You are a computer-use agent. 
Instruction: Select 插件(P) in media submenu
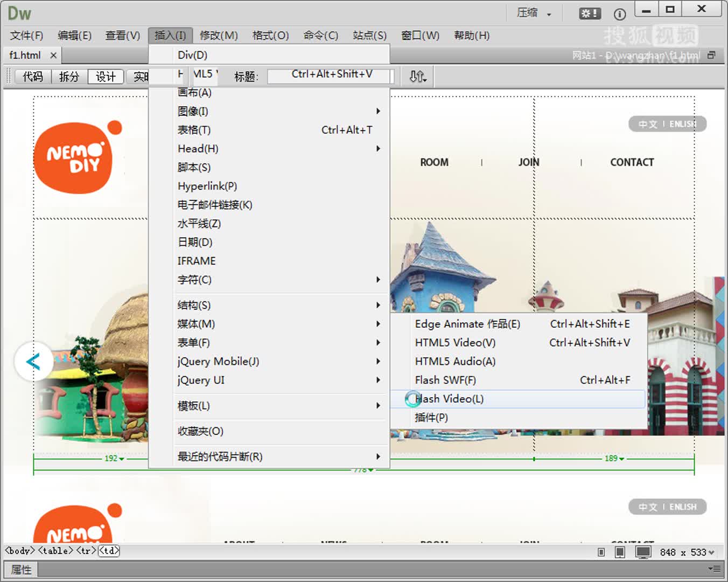pos(519,418)
